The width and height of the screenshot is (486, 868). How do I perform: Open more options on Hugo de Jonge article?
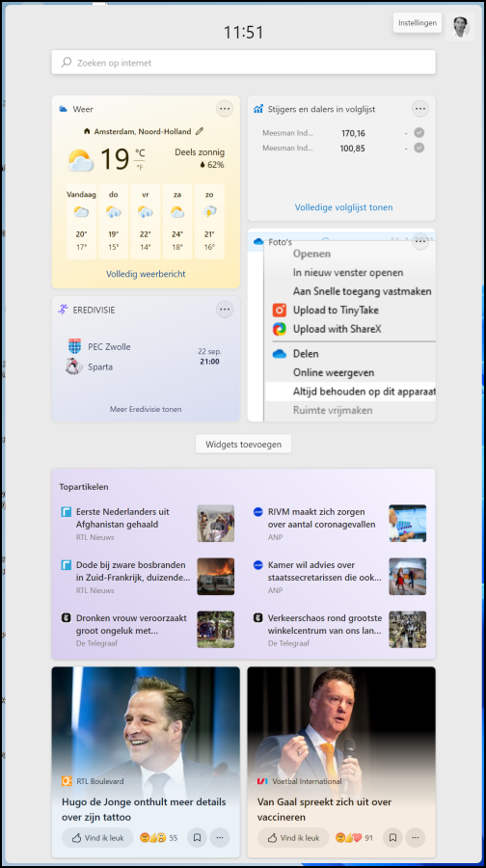[220, 838]
